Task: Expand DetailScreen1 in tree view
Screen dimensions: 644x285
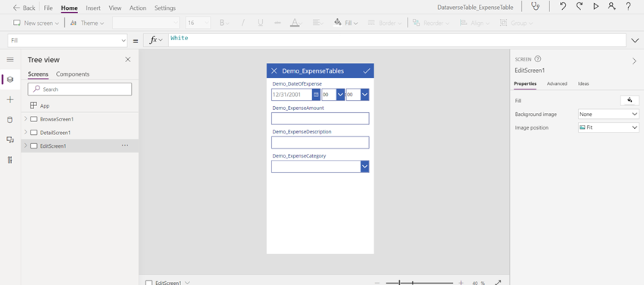Action: (x=26, y=132)
